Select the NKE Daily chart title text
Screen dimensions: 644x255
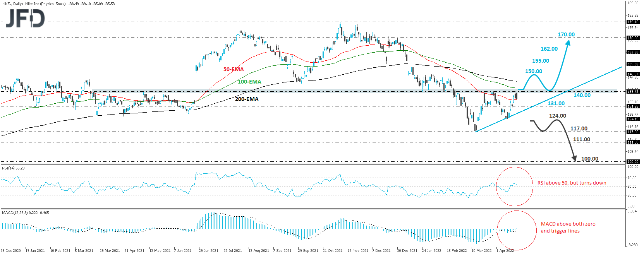58,3
